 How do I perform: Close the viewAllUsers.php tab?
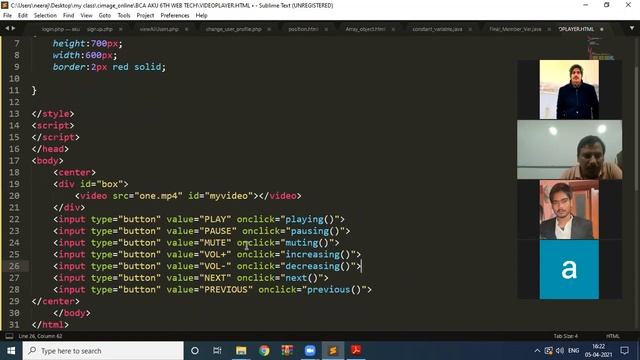(x=187, y=29)
